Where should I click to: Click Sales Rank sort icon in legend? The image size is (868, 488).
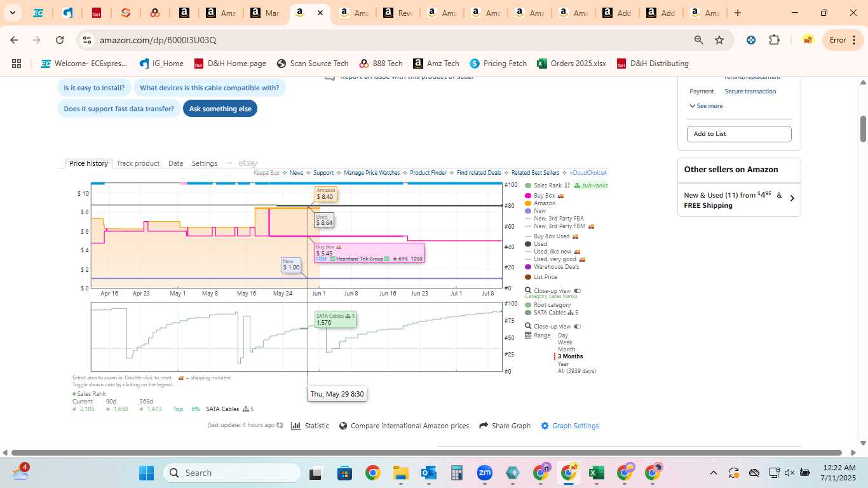click(567, 186)
